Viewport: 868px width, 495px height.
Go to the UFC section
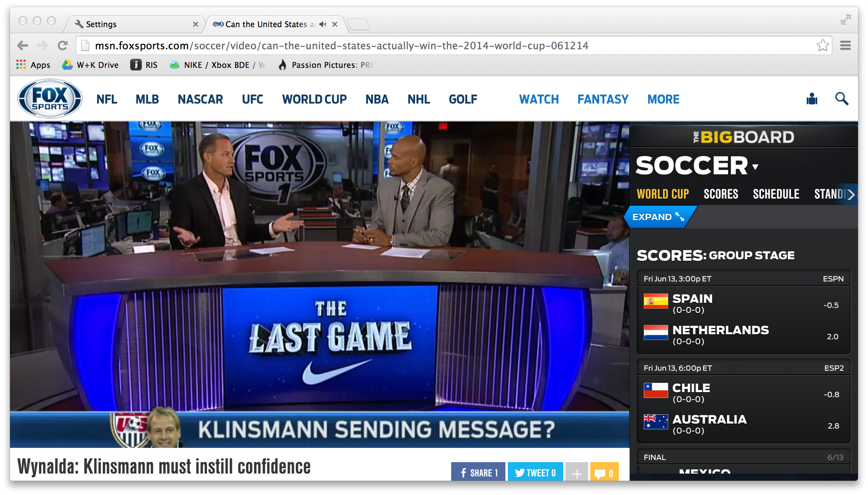252,99
